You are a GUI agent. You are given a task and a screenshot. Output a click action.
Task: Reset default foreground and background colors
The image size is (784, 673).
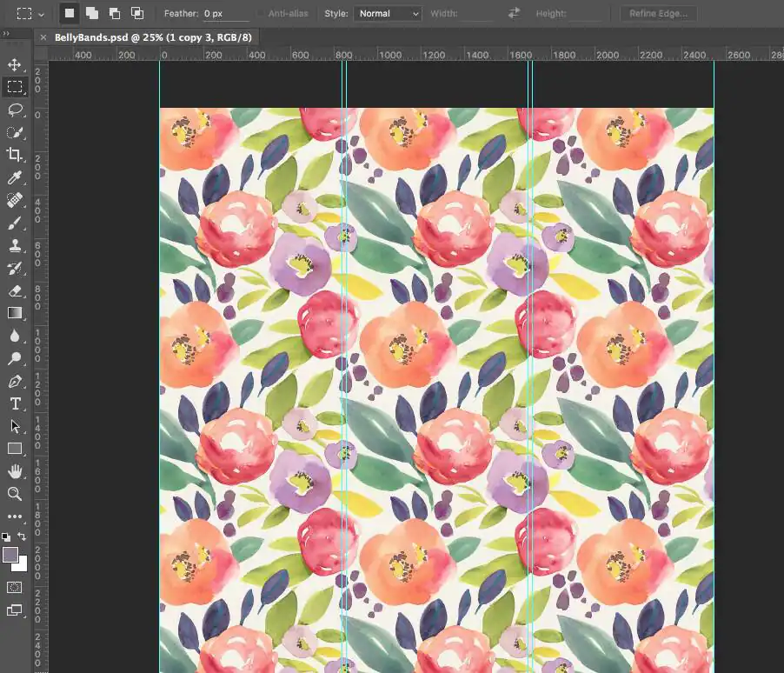[6, 536]
